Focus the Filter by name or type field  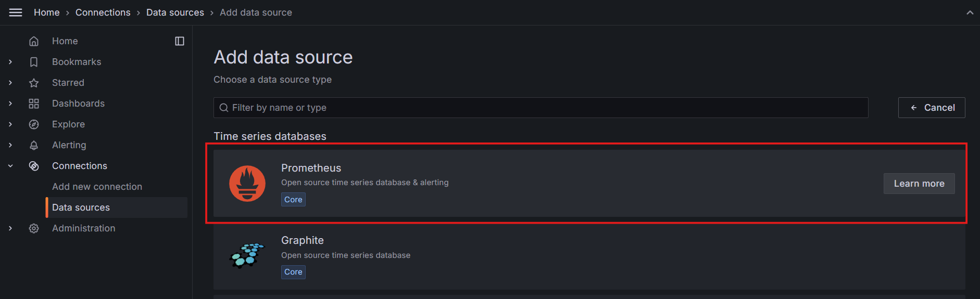pyautogui.click(x=542, y=108)
